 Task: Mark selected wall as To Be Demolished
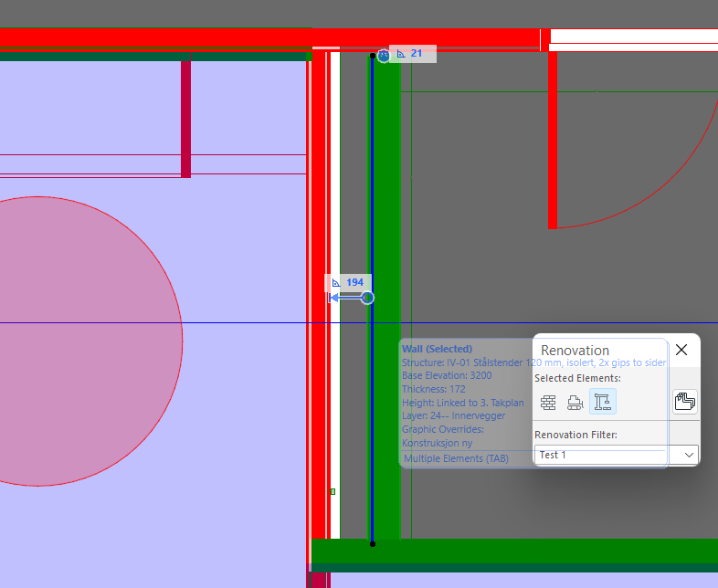click(x=575, y=402)
